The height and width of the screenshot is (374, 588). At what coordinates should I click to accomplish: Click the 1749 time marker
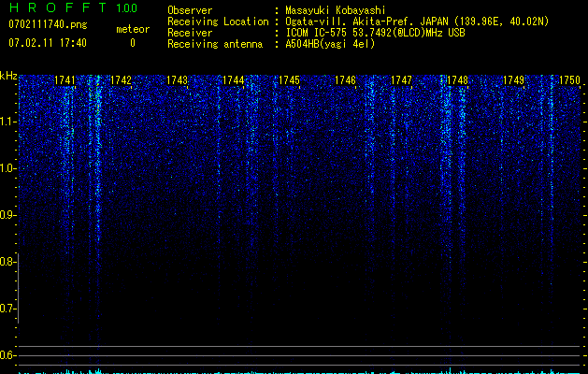pos(513,80)
